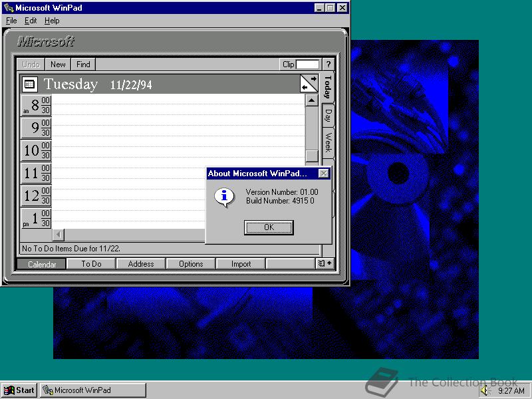The width and height of the screenshot is (532, 399).
Task: Click the Tuesday heading text
Action: [70, 84]
